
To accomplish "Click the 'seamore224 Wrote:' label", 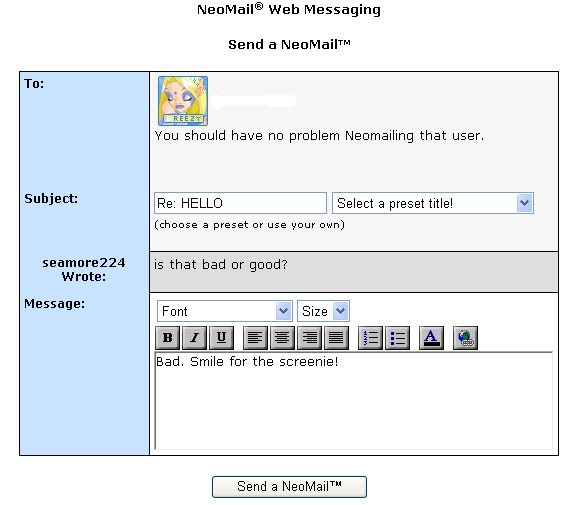I will [84, 269].
